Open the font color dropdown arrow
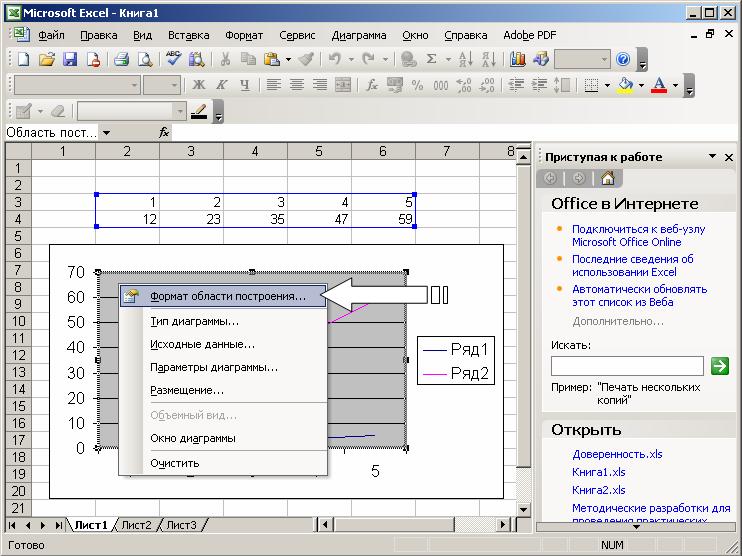The height and width of the screenshot is (556, 742). pos(675,85)
